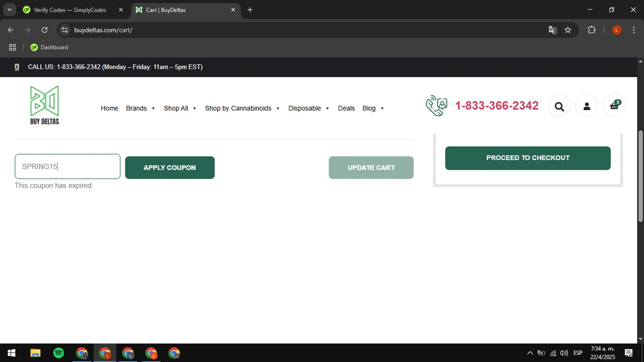Click the address bar URL buydeltas.com/cart/
The width and height of the screenshot is (644, 362).
click(103, 30)
